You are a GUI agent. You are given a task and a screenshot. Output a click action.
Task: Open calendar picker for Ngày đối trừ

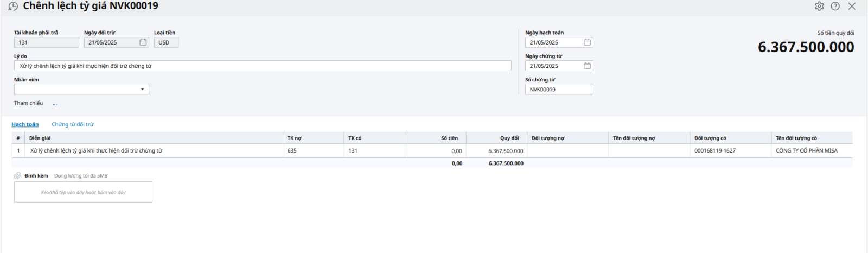[143, 42]
